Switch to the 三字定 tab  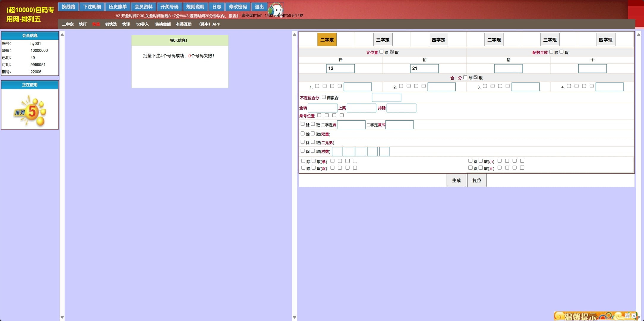click(383, 40)
